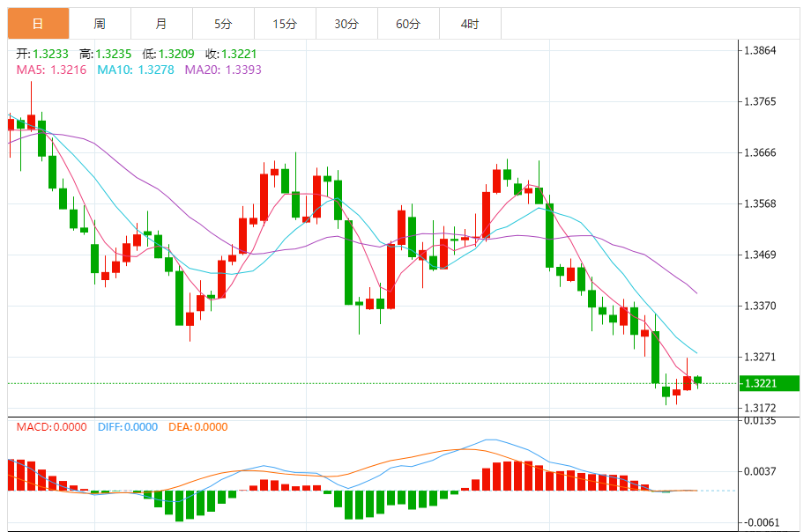Viewport: 811px width, 532px height.
Task: Open the 5分 timeframe tab
Action: (223, 24)
